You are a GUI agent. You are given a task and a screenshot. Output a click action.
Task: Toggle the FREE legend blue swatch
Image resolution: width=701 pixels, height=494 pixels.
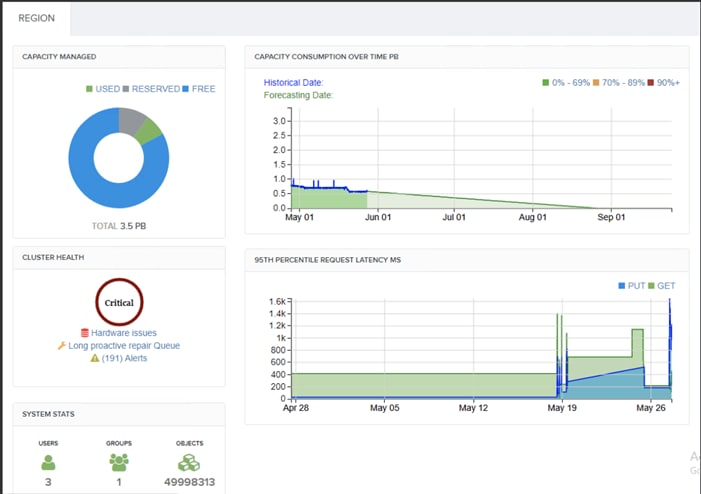(186, 89)
